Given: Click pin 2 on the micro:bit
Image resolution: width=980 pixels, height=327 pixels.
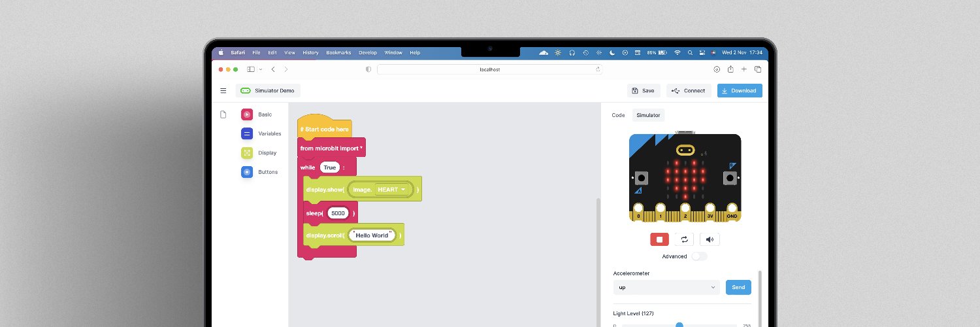Looking at the screenshot, I should click(685, 213).
